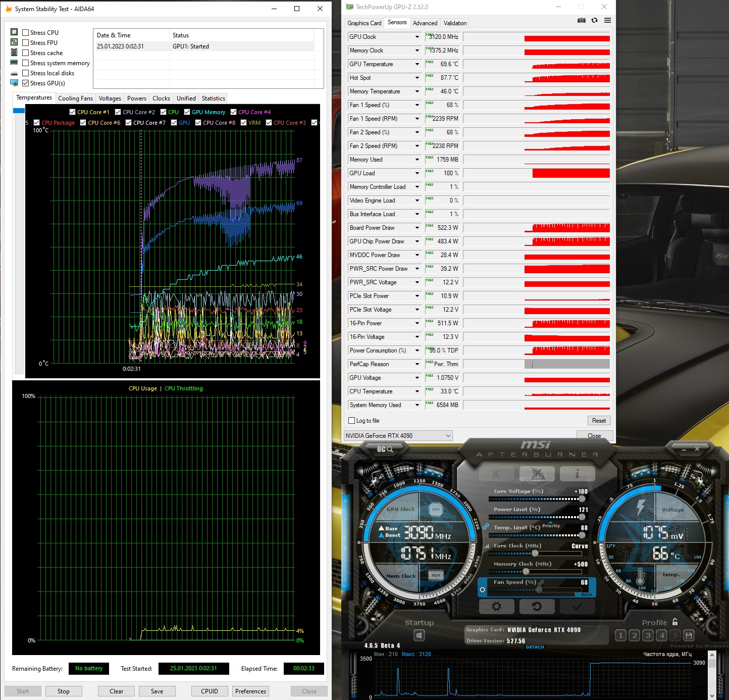Screen dimensions: 729x700
Task: Click the fan speed link icon
Action: 541,582
